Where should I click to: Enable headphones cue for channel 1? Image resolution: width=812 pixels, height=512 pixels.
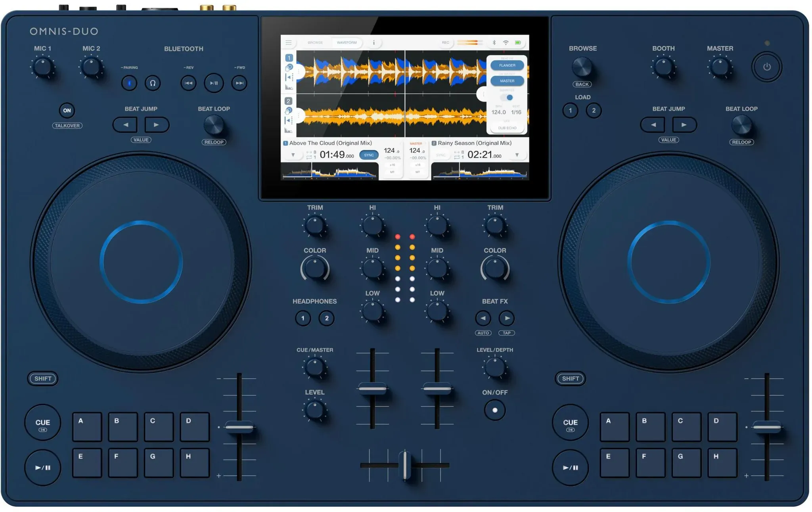point(303,318)
